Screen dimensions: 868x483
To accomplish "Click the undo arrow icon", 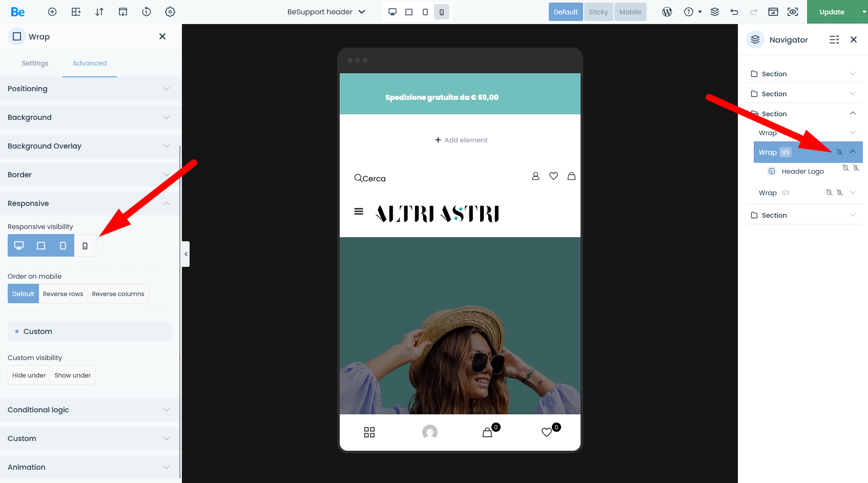I will [734, 12].
